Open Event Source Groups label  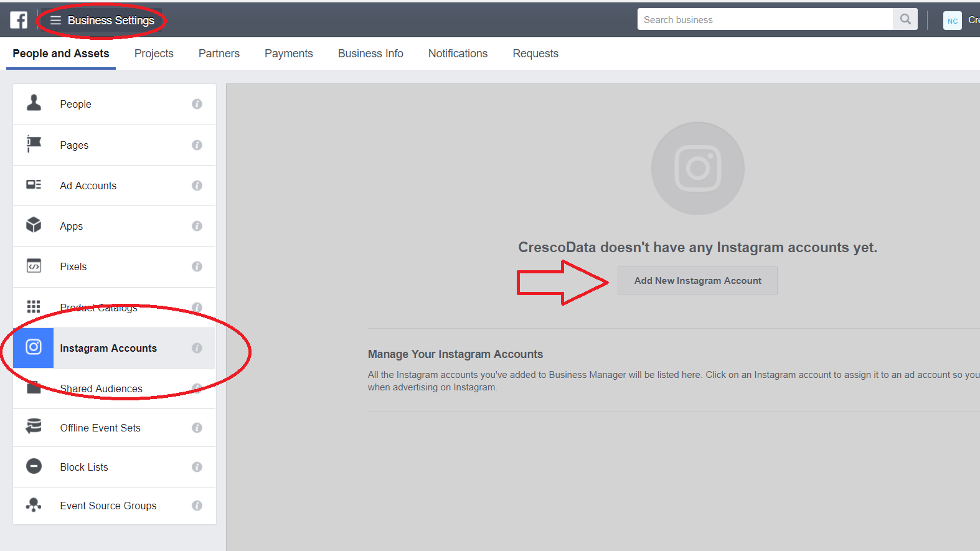108,506
